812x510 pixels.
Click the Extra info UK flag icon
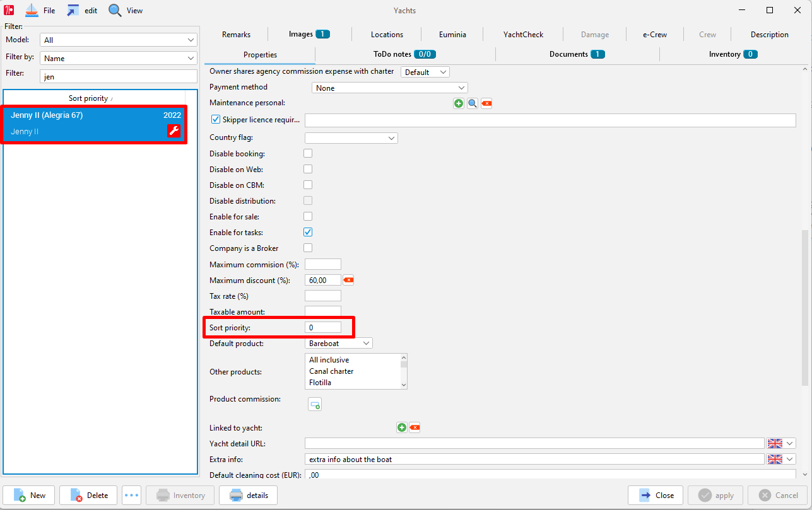[x=775, y=459]
